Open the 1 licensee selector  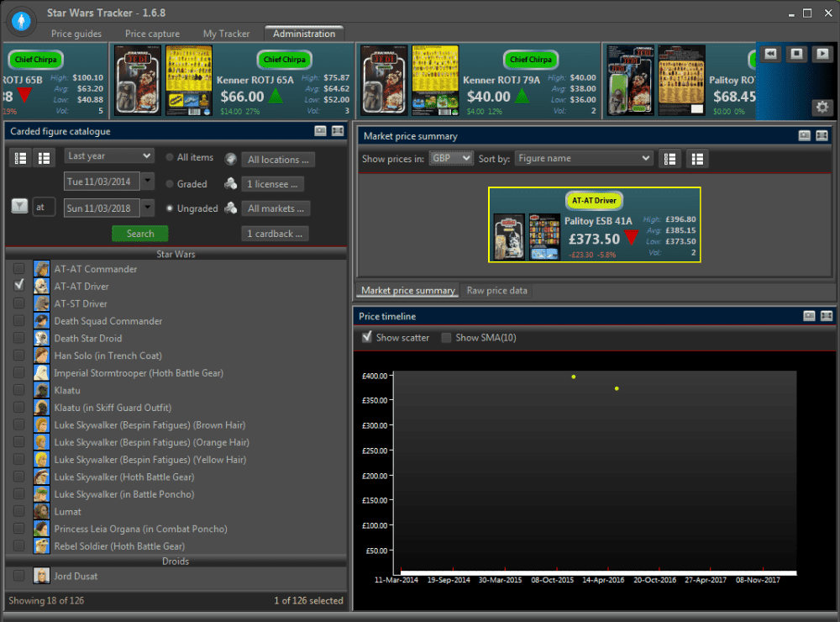tap(273, 184)
